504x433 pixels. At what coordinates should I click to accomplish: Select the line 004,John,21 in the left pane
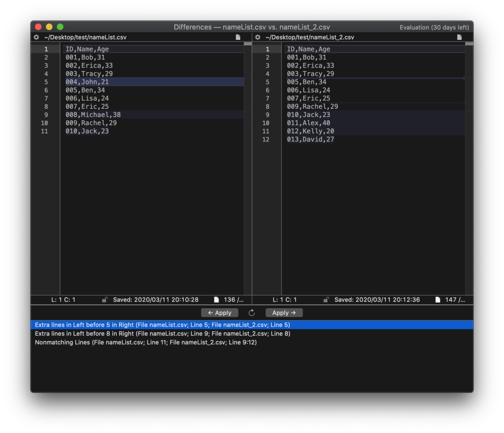(x=87, y=82)
